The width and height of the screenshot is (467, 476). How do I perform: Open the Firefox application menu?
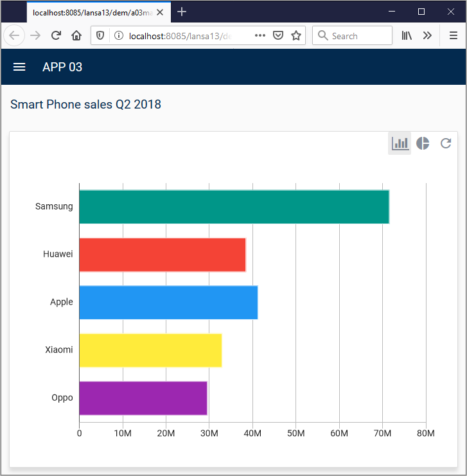click(453, 36)
